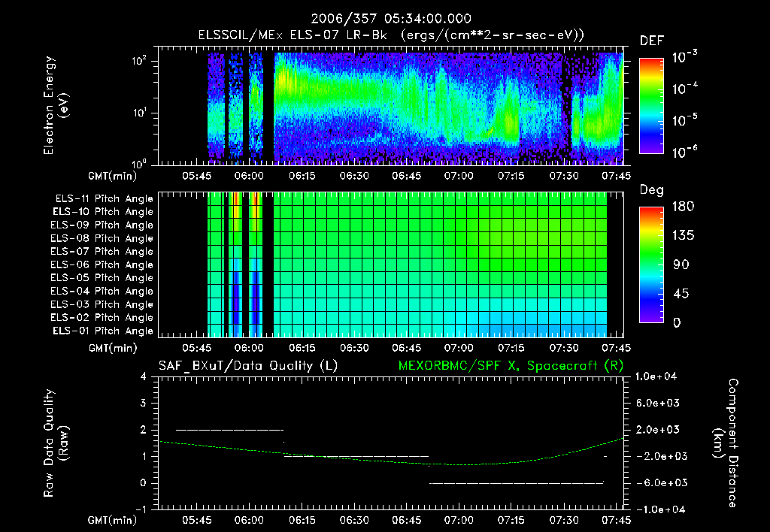Screen dimensions: 770x532
Task: Click the Deg pitch angle color bar
Action: [651, 264]
